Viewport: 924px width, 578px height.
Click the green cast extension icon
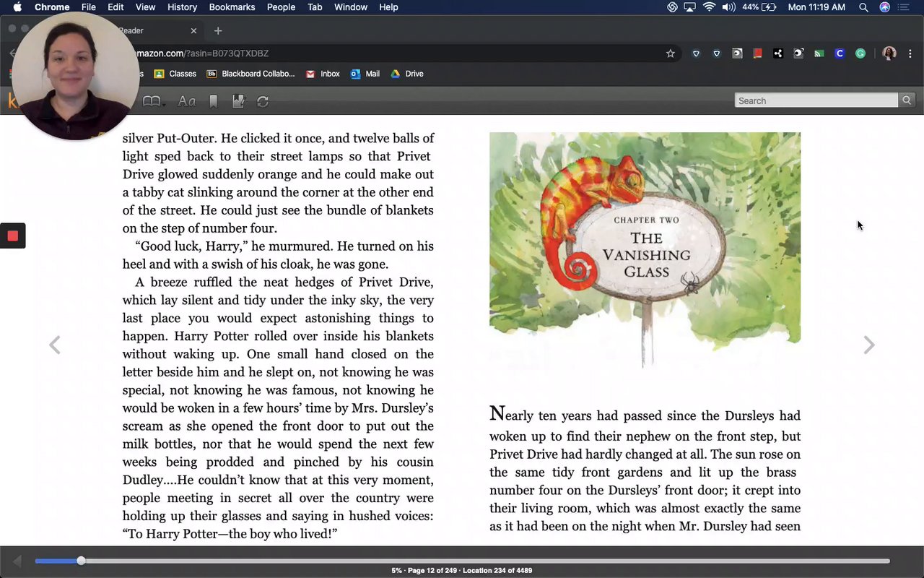click(x=819, y=53)
